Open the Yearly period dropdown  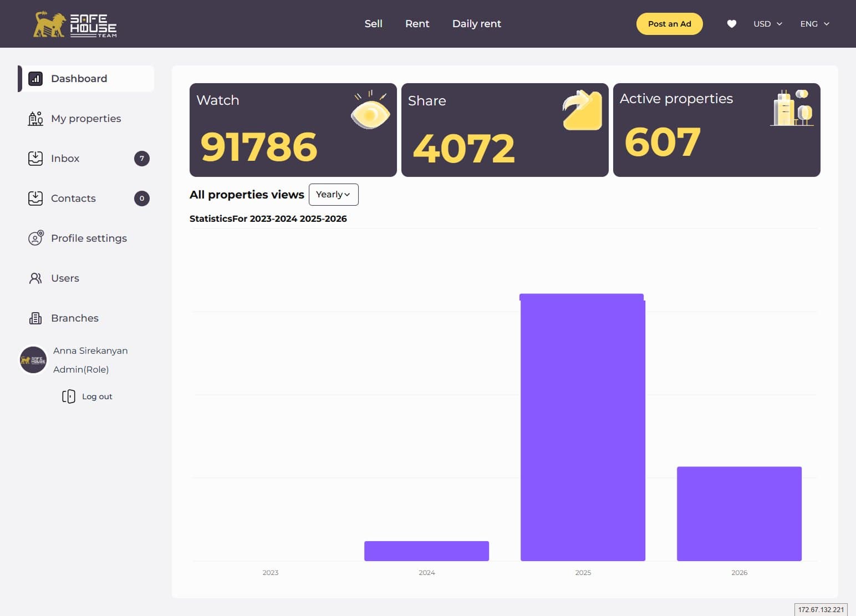tap(334, 195)
